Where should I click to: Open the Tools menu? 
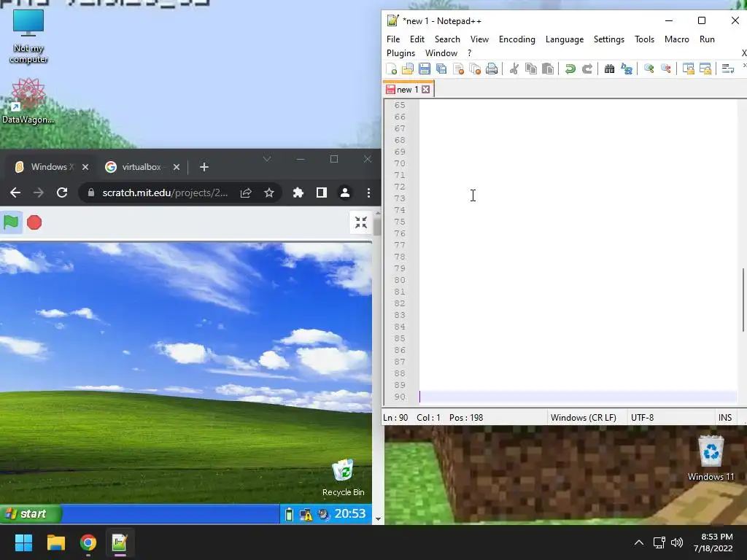coord(644,39)
